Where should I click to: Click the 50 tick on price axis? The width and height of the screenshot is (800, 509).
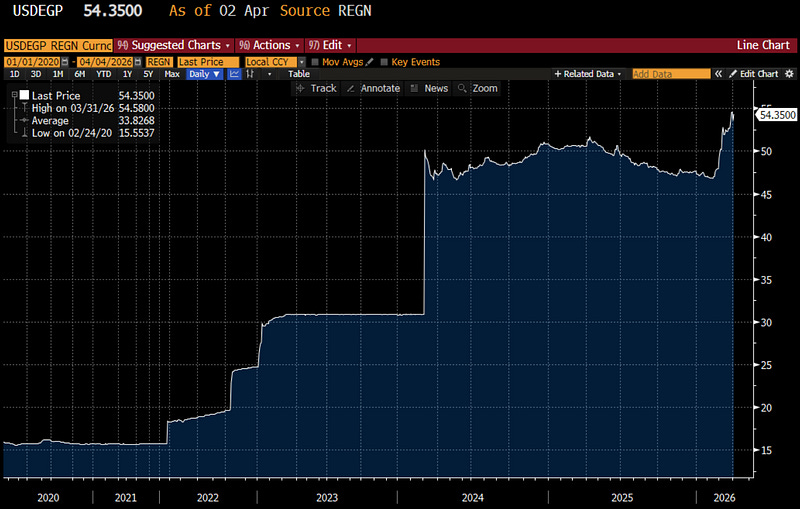(766, 151)
